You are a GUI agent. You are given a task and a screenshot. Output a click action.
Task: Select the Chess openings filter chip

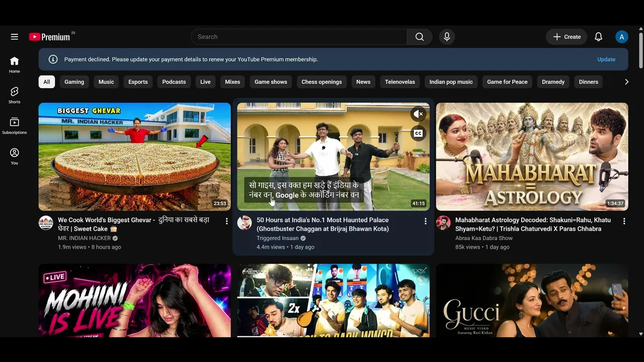coord(321,82)
